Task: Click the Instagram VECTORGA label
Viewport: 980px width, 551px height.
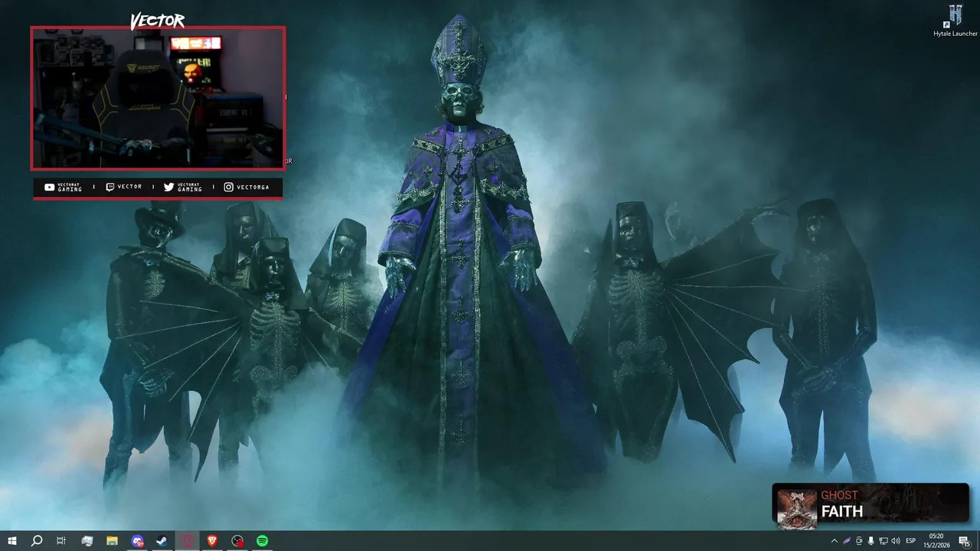Action: tap(247, 187)
